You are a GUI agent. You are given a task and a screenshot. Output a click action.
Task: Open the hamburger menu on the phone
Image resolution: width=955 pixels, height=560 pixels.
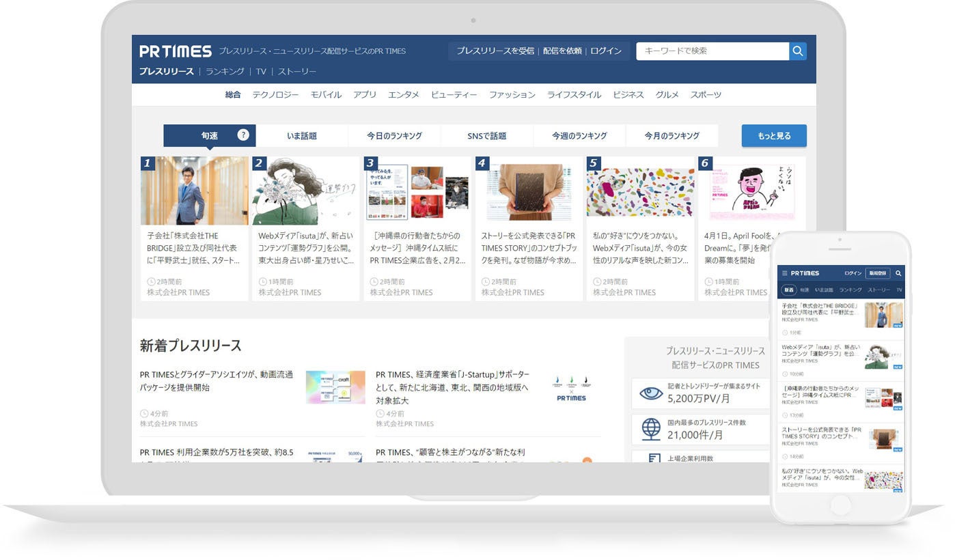coord(785,273)
